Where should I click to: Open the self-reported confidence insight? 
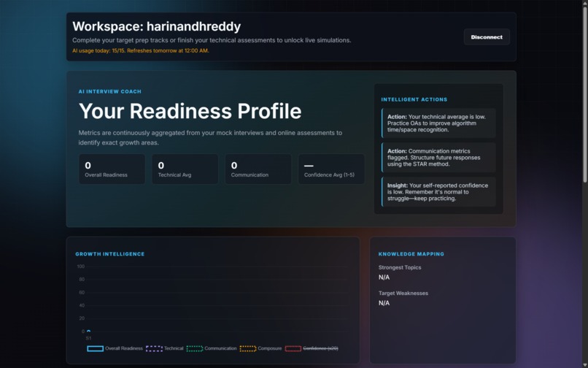438,192
